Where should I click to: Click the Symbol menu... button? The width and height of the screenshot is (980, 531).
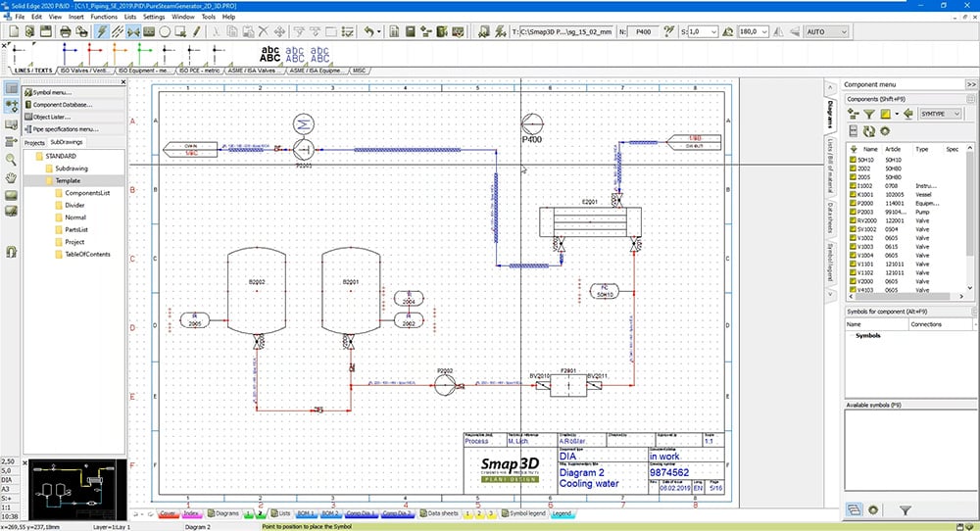point(73,92)
